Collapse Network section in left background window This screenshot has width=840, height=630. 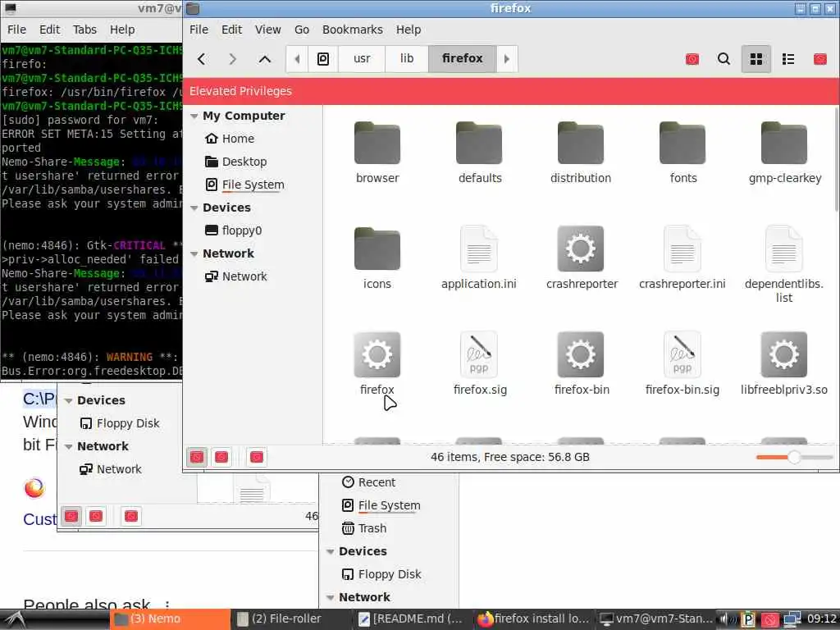[69, 447]
